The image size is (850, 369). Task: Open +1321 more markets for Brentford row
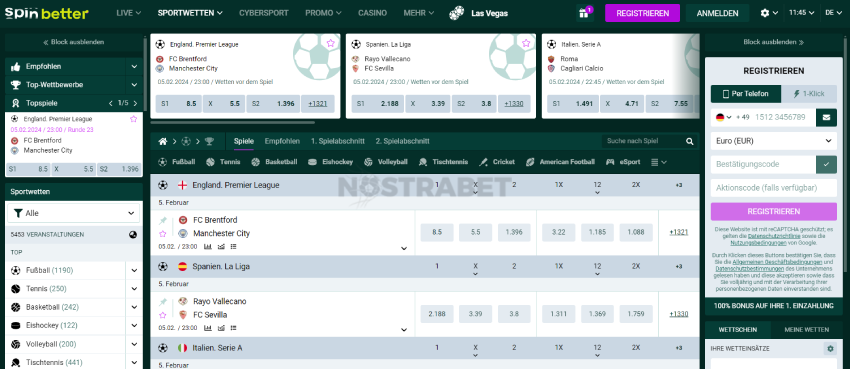point(679,232)
